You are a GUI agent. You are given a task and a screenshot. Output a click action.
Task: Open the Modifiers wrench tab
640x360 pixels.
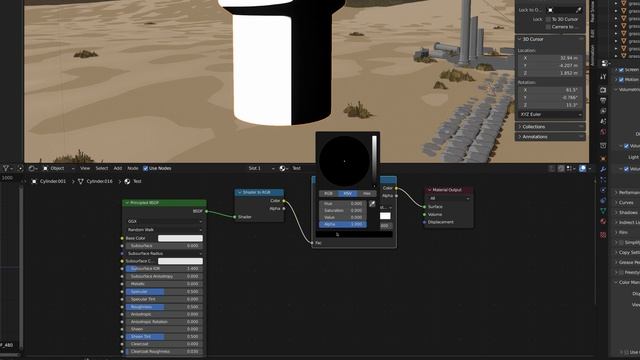coord(603,169)
